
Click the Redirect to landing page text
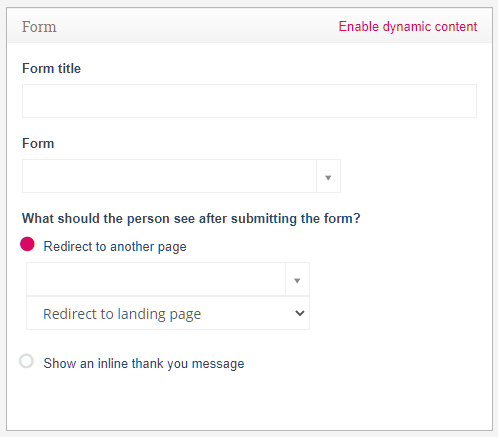(x=122, y=314)
